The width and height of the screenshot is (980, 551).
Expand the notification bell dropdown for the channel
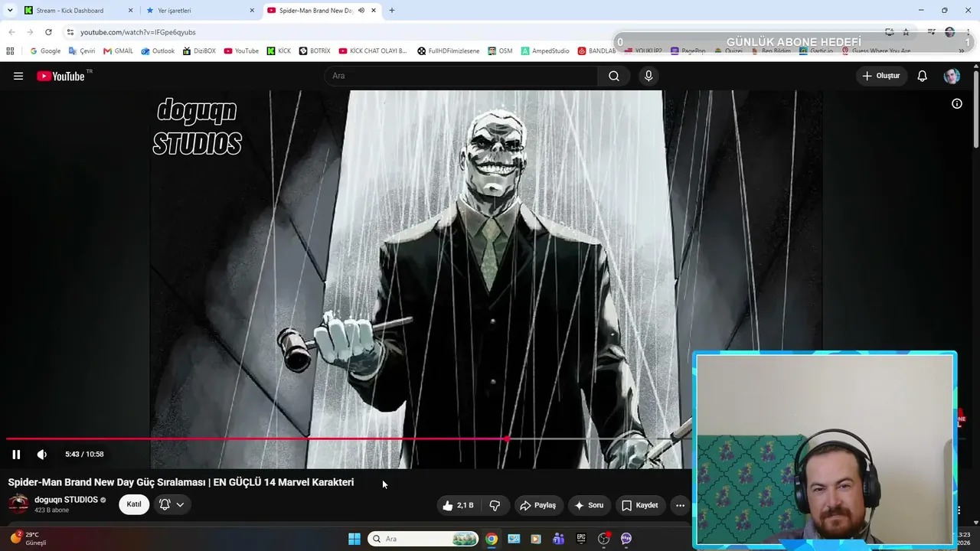pos(172,504)
